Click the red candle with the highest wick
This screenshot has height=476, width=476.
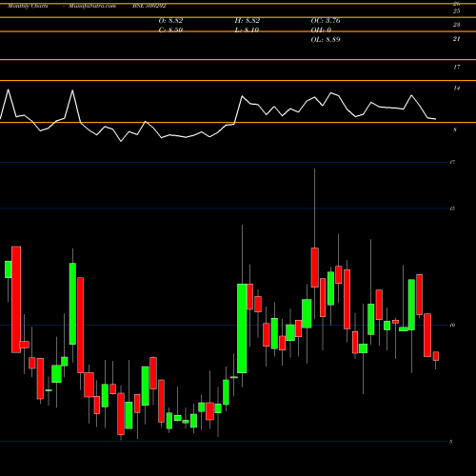click(315, 268)
